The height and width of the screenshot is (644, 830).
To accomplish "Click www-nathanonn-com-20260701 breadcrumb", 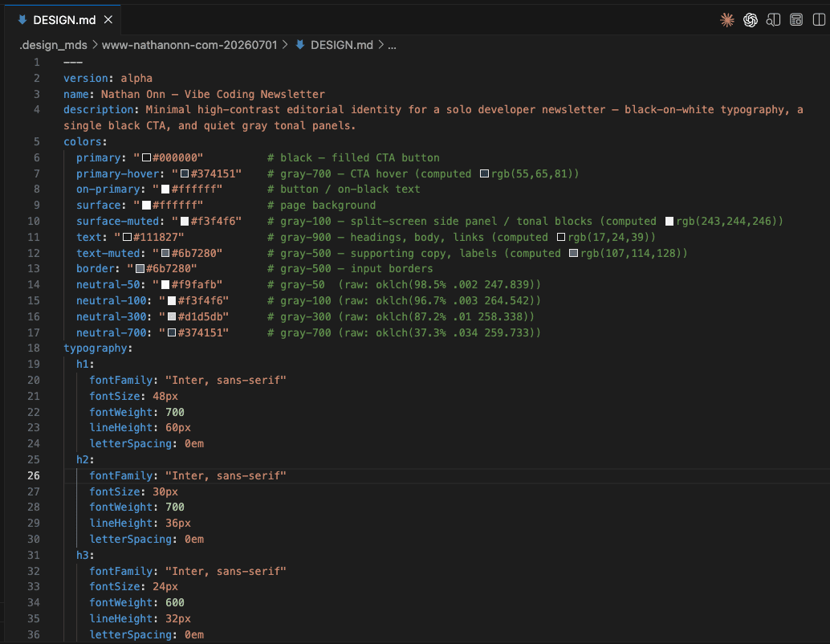I will click(189, 45).
